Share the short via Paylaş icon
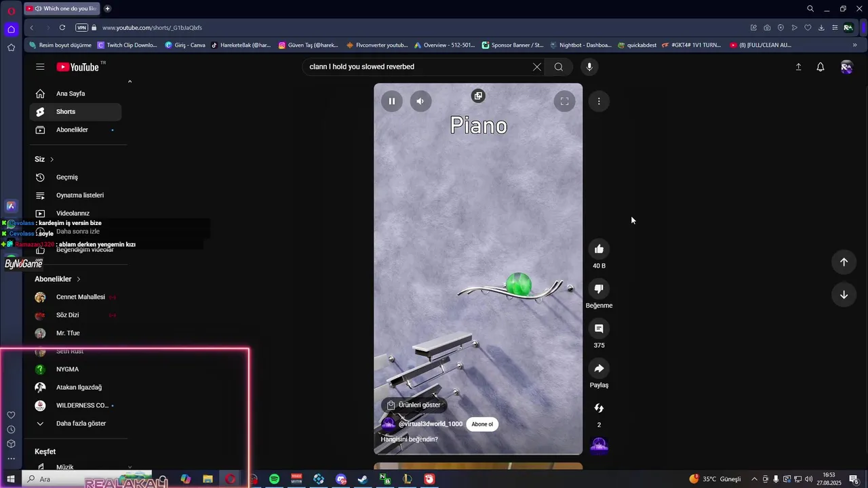Image resolution: width=868 pixels, height=488 pixels. pos(599,369)
